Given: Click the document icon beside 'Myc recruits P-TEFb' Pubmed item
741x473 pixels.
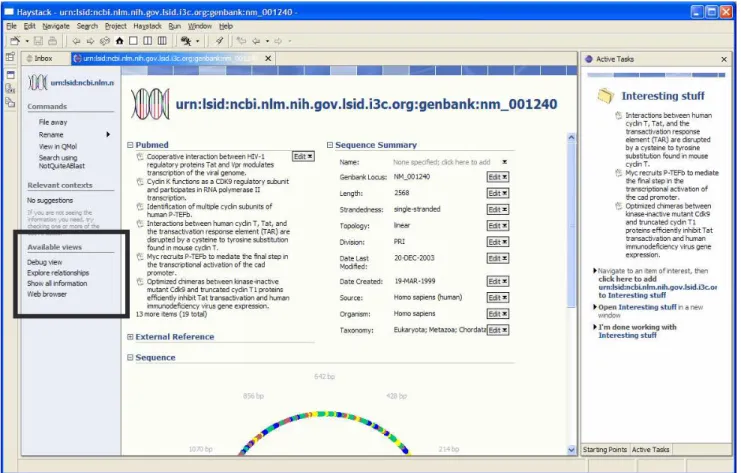Looking at the screenshot, I should point(140,257).
